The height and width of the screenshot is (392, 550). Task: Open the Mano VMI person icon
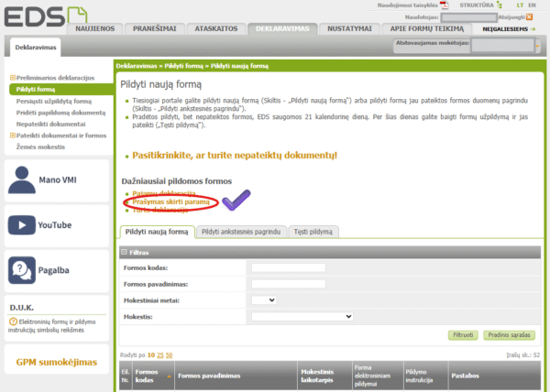pyautogui.click(x=21, y=180)
